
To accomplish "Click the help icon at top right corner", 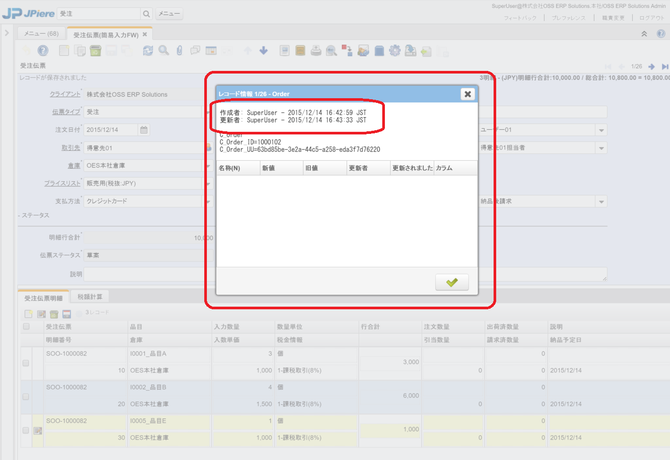I will pos(661,34).
